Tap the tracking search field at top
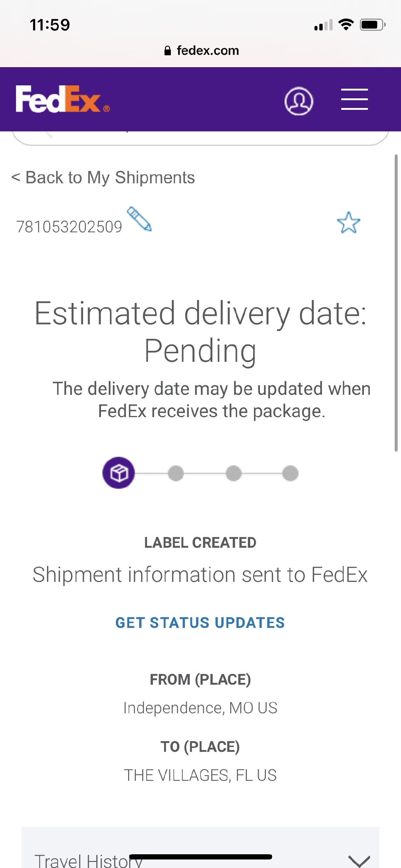This screenshot has width=401, height=868. coord(200,138)
